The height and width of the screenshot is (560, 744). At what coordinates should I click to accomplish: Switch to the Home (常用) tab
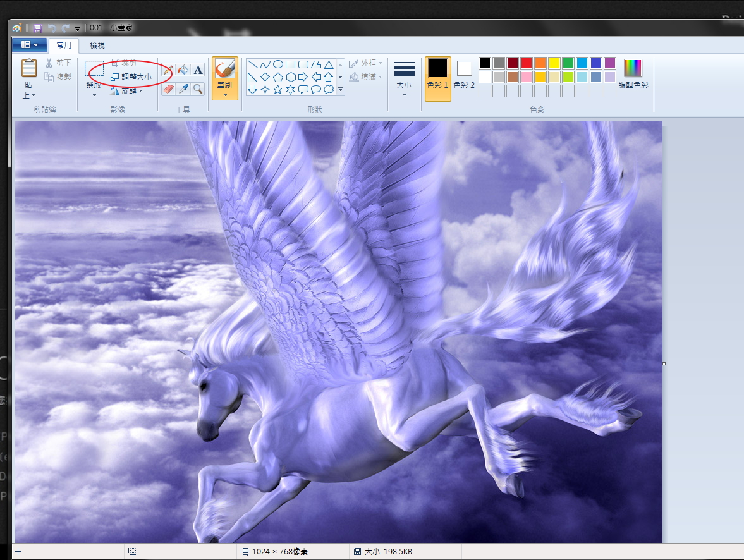pyautogui.click(x=64, y=46)
